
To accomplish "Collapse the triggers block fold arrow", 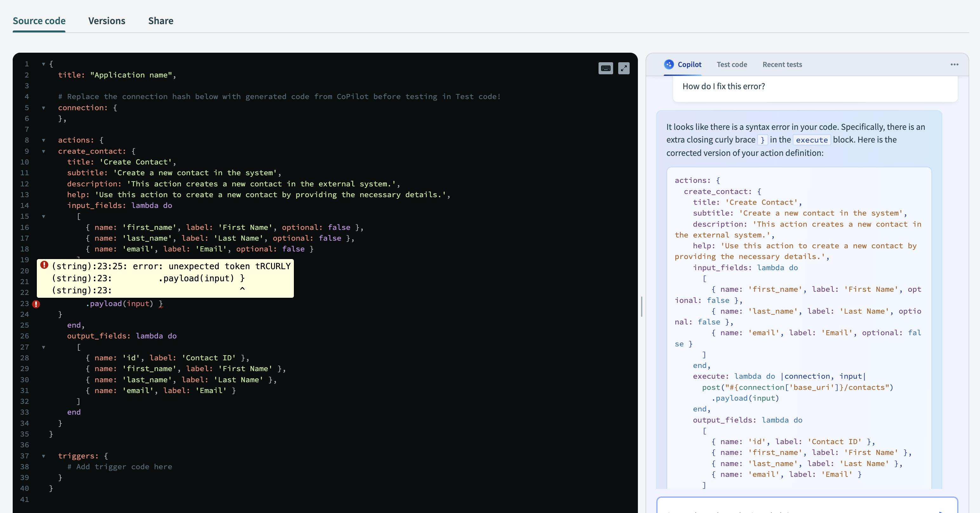I will (x=43, y=456).
